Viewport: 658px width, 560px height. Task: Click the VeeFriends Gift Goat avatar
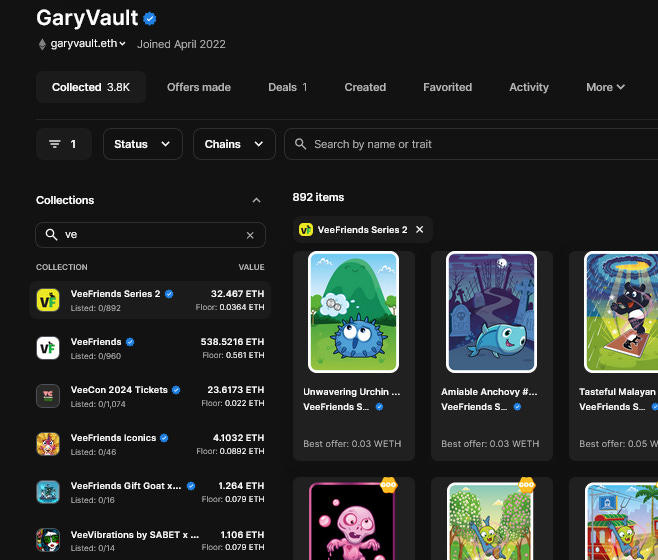tap(48, 492)
